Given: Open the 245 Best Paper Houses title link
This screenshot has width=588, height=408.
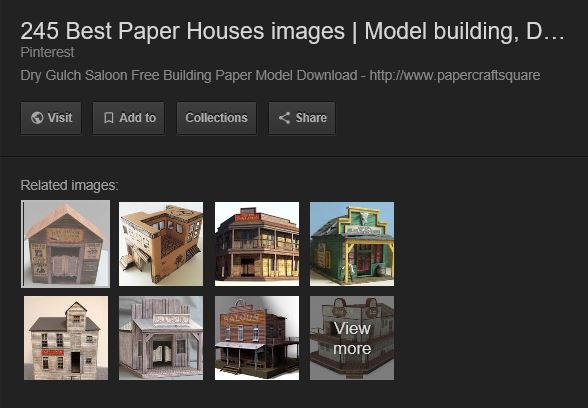Looking at the screenshot, I should coord(292,31).
